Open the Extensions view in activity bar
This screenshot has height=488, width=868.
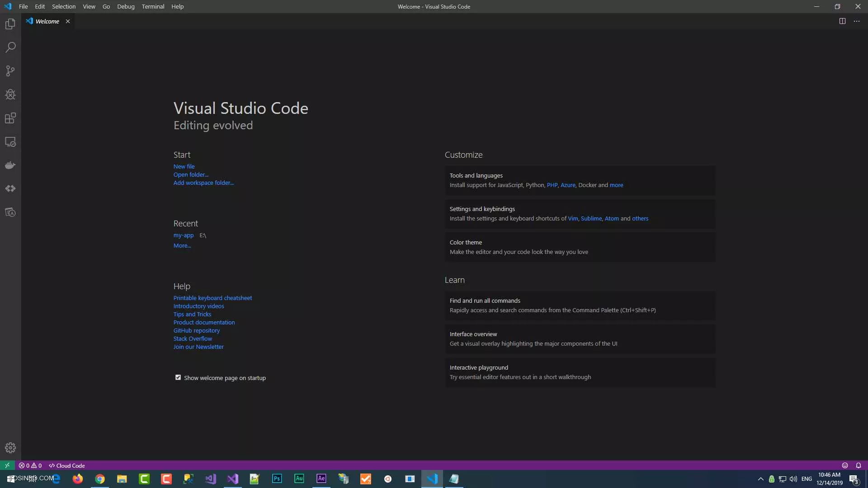click(10, 118)
